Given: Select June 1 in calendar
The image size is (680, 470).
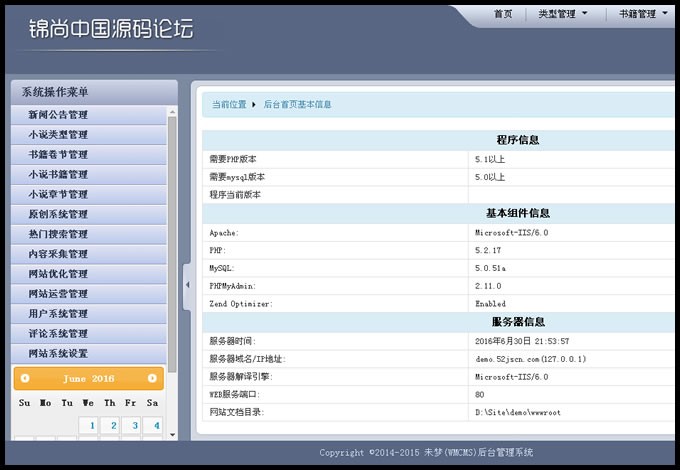Looking at the screenshot, I should [88, 425].
